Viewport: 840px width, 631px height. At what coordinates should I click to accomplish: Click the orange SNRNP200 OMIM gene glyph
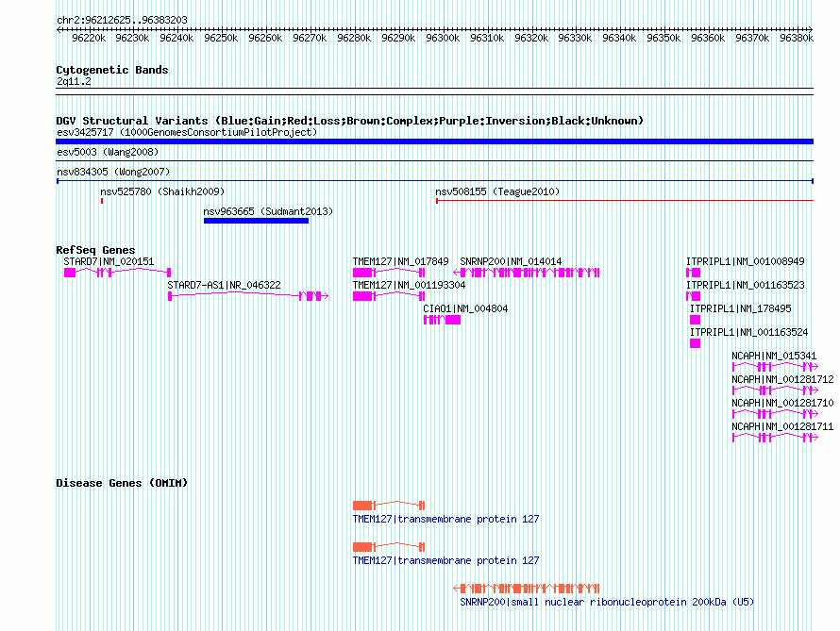pos(526,589)
